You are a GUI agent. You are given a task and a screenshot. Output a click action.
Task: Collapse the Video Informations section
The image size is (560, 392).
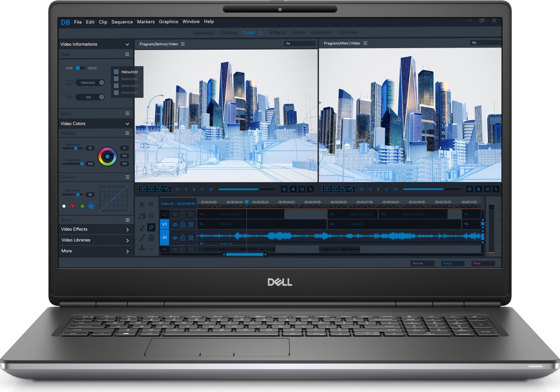click(127, 44)
